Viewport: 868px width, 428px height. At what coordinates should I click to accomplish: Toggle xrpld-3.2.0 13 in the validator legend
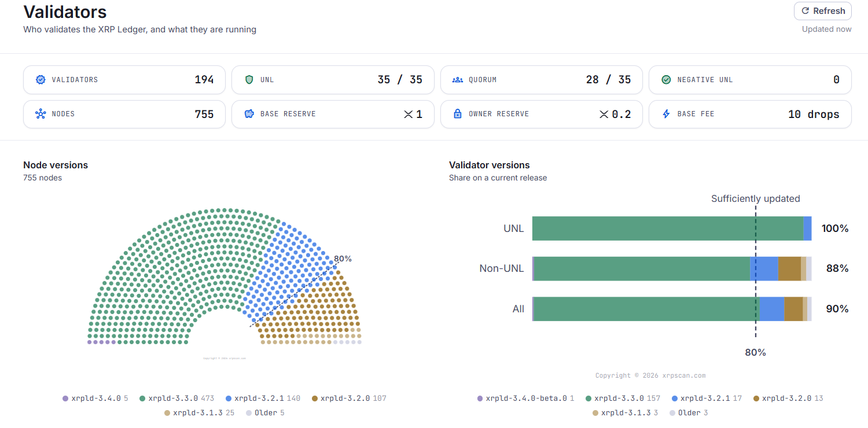coord(788,399)
